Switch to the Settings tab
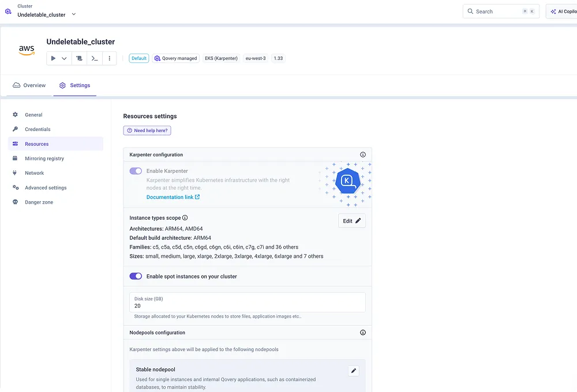Viewport: 577px width, 392px height. 74,85
